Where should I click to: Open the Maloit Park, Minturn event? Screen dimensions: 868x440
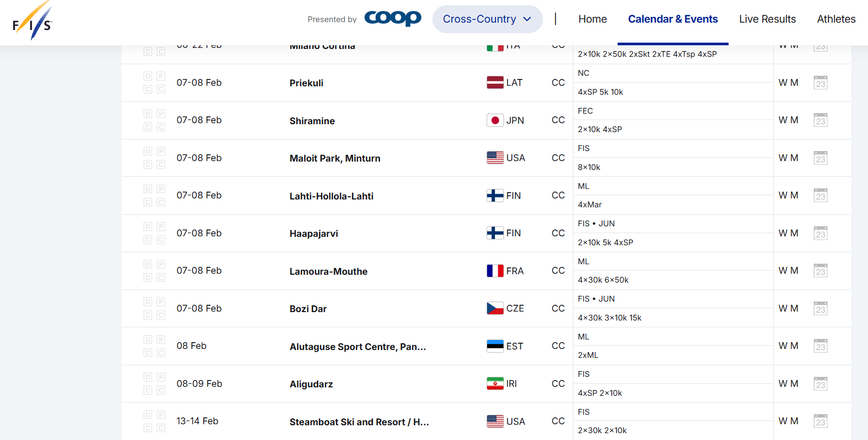point(335,158)
